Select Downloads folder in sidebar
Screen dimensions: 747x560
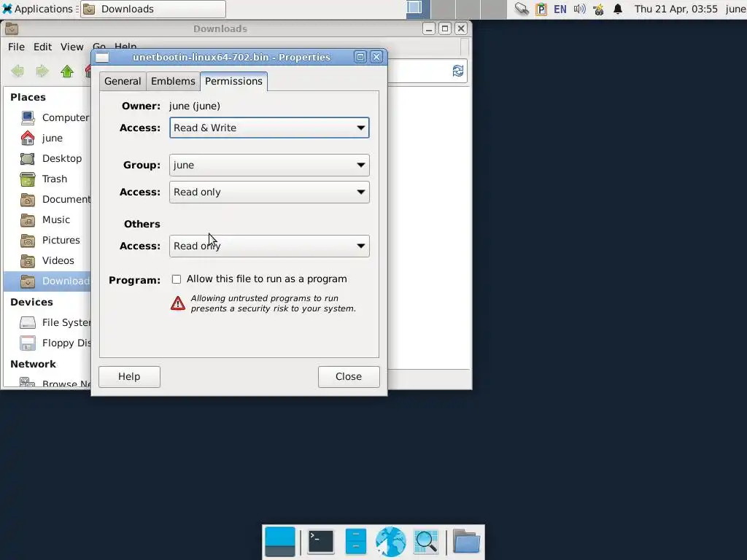pos(47,281)
